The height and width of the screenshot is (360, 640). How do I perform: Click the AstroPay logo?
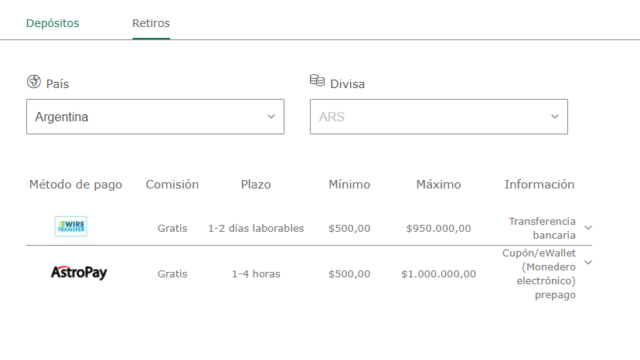coord(79,272)
